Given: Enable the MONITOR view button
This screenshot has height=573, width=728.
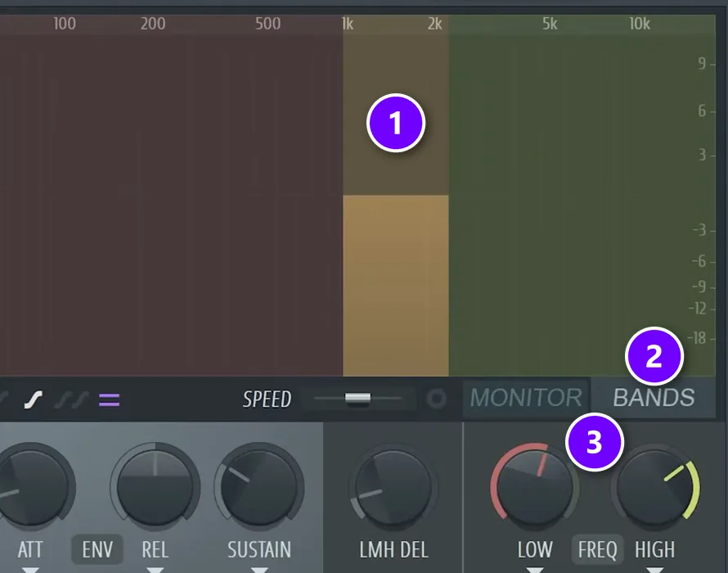Looking at the screenshot, I should pyautogui.click(x=526, y=399).
